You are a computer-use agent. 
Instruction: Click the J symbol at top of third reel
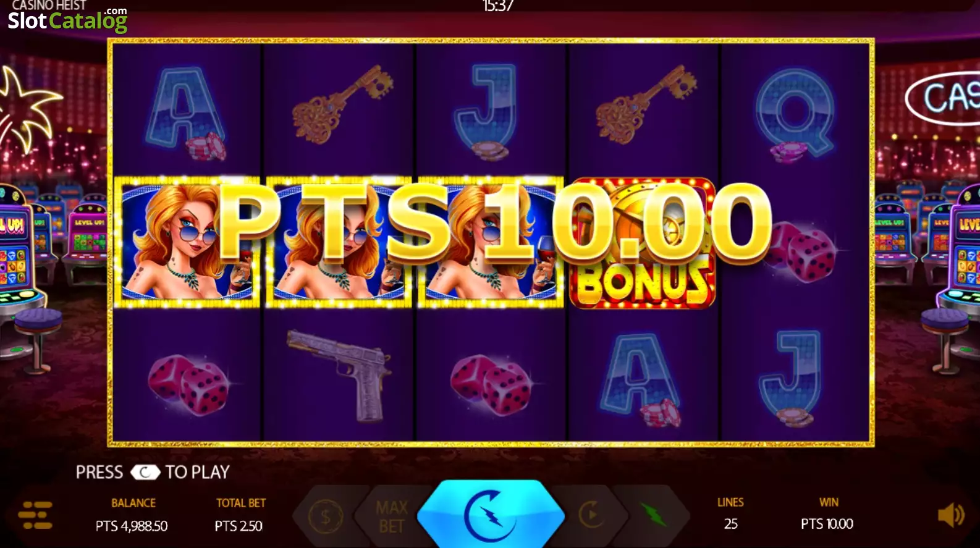(x=486, y=112)
